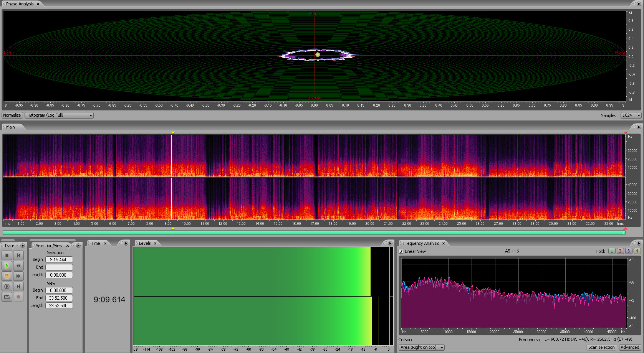Click the Stop button in Transport

(7, 255)
